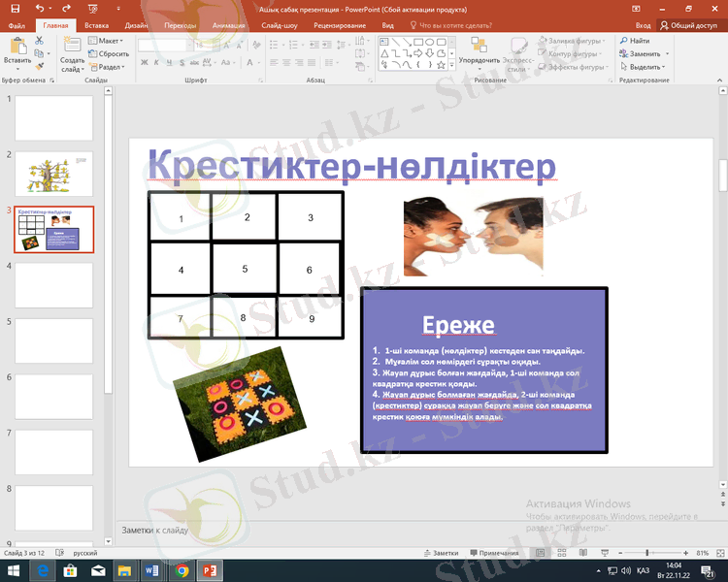The height and width of the screenshot is (582, 728).
Task: Open PowerPoint from the Windows taskbar
Action: click(x=211, y=570)
